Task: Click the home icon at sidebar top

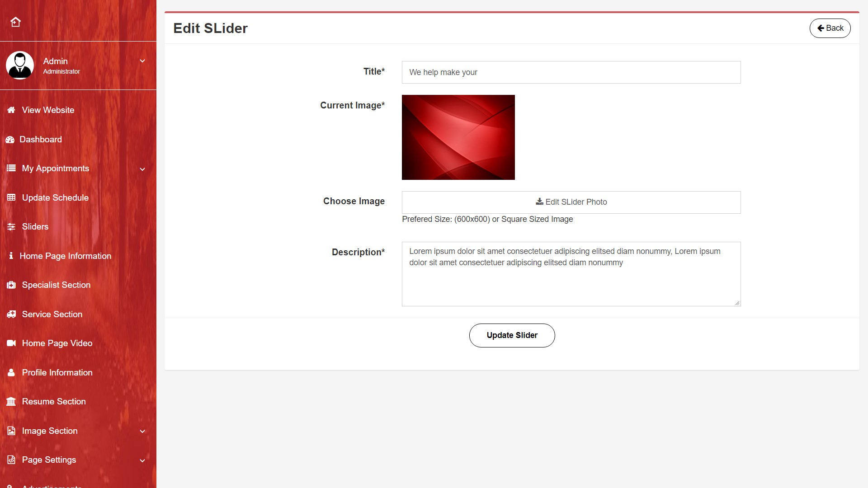Action: [16, 22]
